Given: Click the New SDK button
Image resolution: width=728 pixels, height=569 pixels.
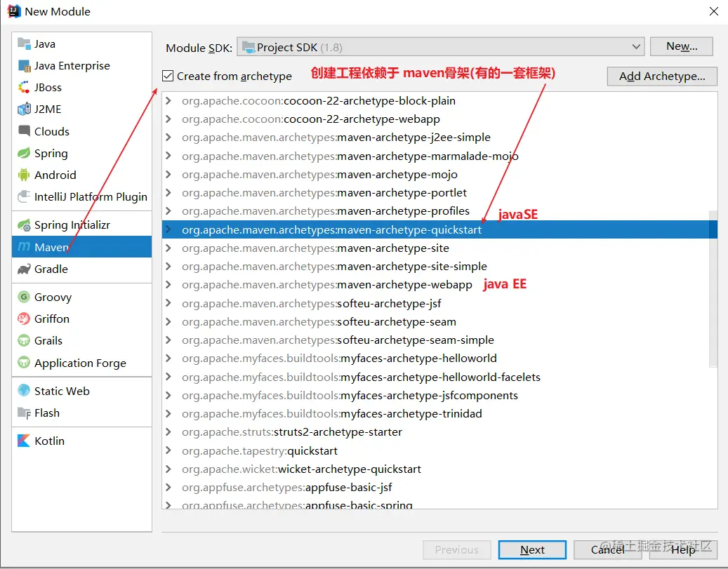Looking at the screenshot, I should point(682,46).
